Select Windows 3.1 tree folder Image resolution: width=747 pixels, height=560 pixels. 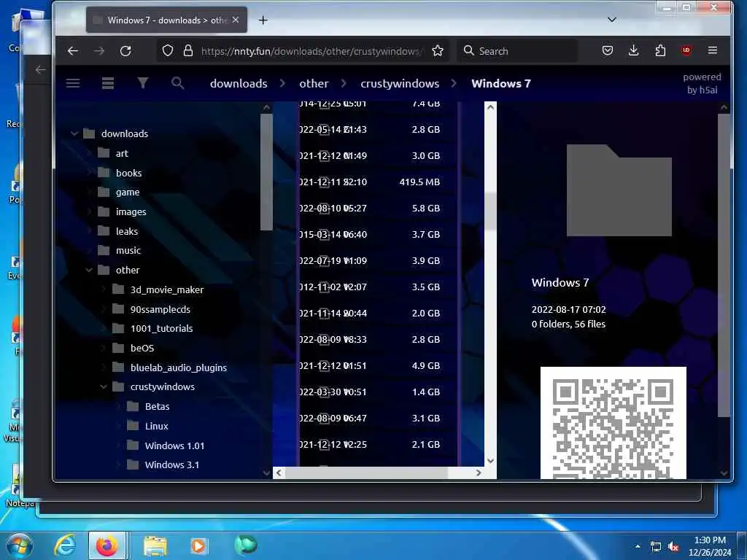tap(172, 464)
